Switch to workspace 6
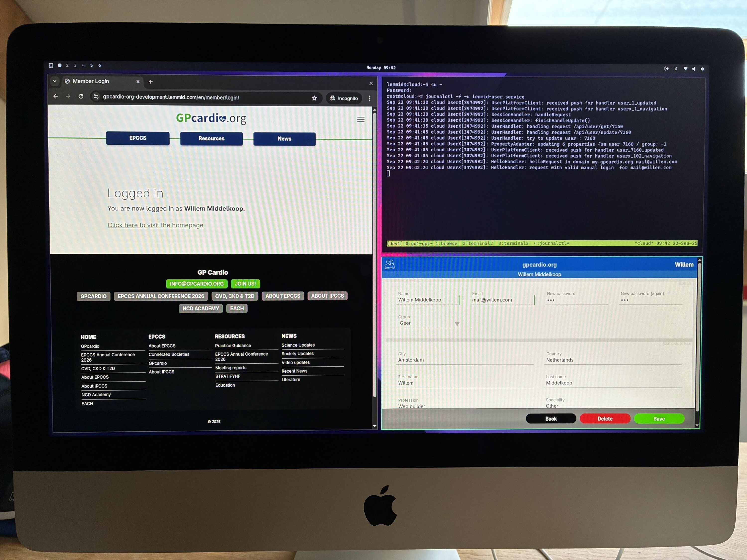Viewport: 747px width, 560px height. pos(100,65)
